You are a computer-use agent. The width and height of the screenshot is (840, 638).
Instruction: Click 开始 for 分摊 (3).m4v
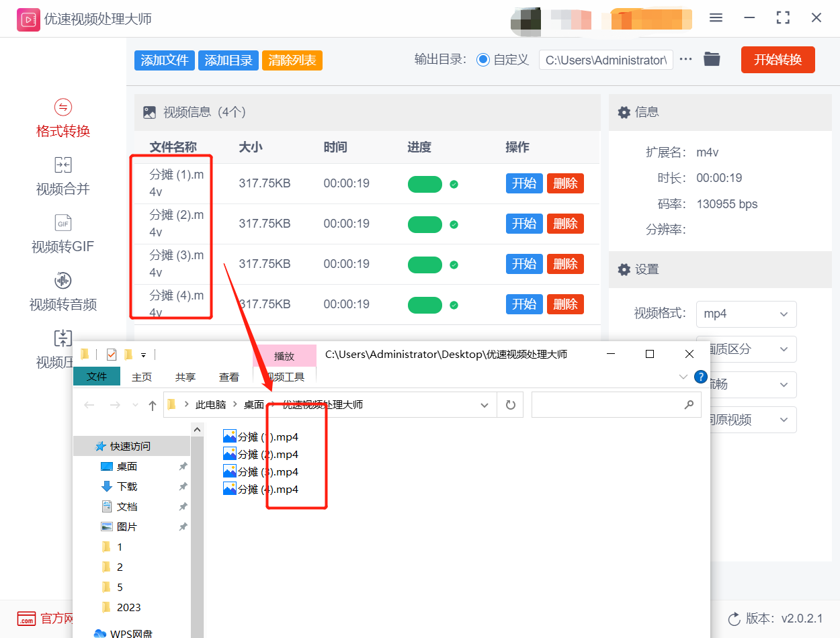[x=524, y=264]
